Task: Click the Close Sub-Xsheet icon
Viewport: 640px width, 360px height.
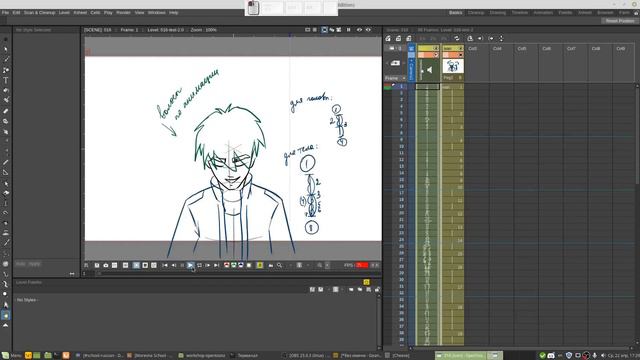Action: click(491, 38)
